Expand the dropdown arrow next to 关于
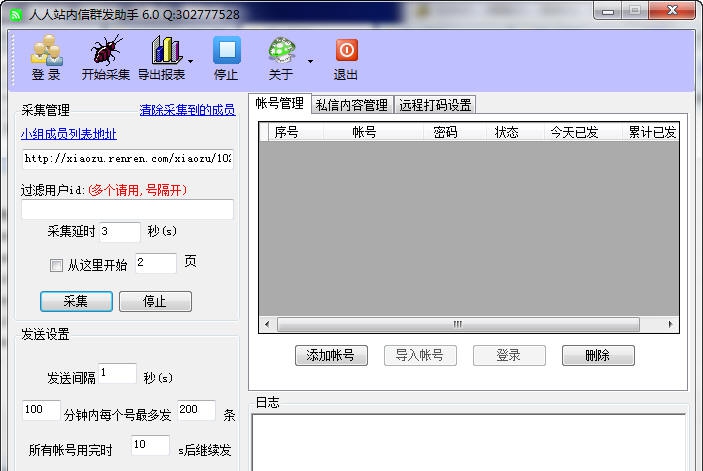Image resolution: width=703 pixels, height=471 pixels. pos(310,60)
